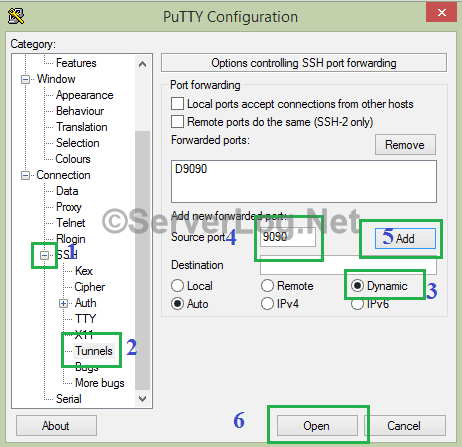462x447 pixels.
Task: Select Translation in category tree
Action: click(x=82, y=127)
